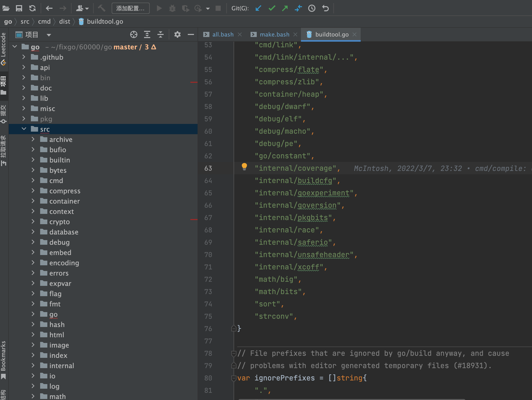This screenshot has height=400, width=532.
Task: Collapse the src folder
Action: [24, 129]
